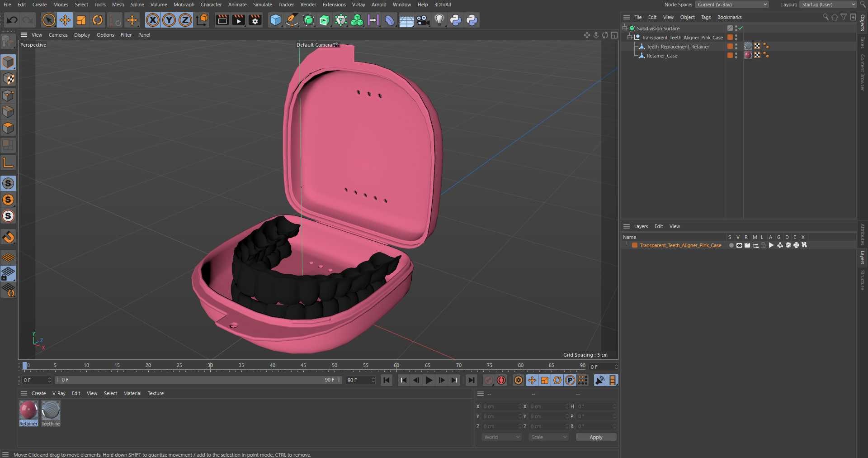
Task: Open the World coordinate dropdown
Action: click(x=501, y=437)
